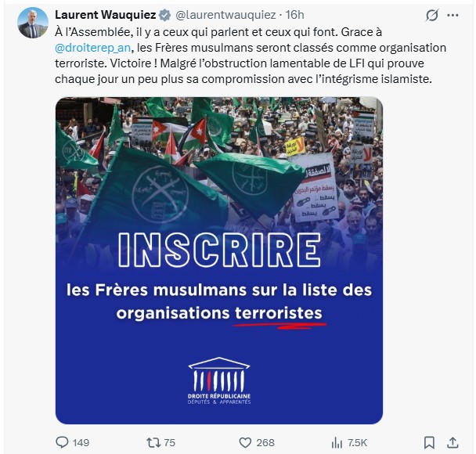Screen dimensions: 476x454
Task: Open the @laurentwauquiez handle link
Action: tap(225, 15)
